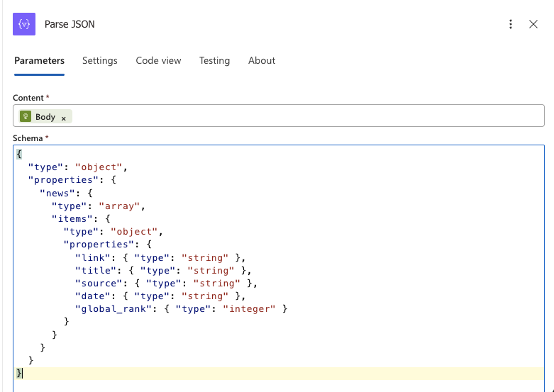The image size is (554, 392).
Task: Click the first "object" value in schema
Action: coord(99,167)
